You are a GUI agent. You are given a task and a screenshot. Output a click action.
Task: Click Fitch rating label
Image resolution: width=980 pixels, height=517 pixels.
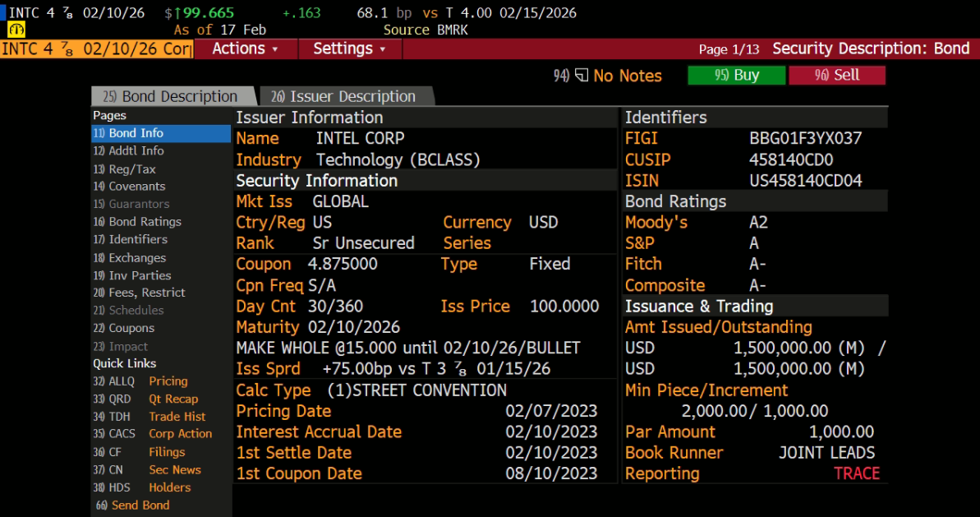(643, 265)
